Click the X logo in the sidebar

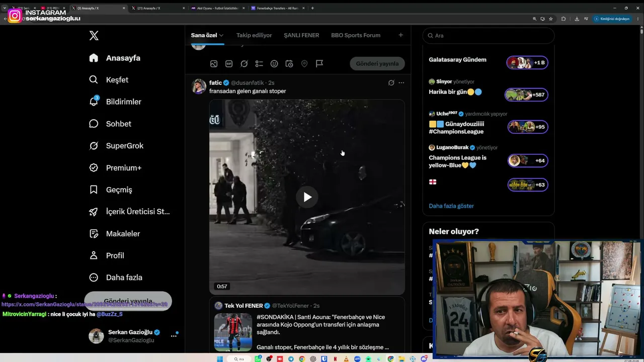94,36
